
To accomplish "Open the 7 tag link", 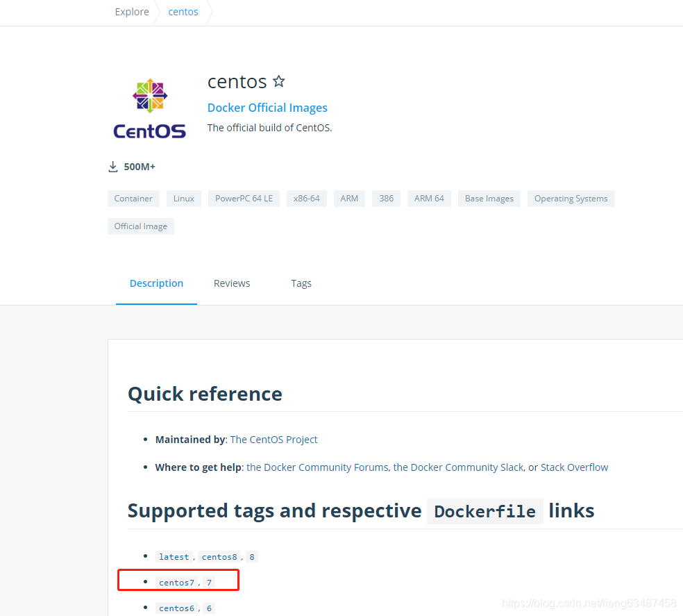I will pos(209,583).
